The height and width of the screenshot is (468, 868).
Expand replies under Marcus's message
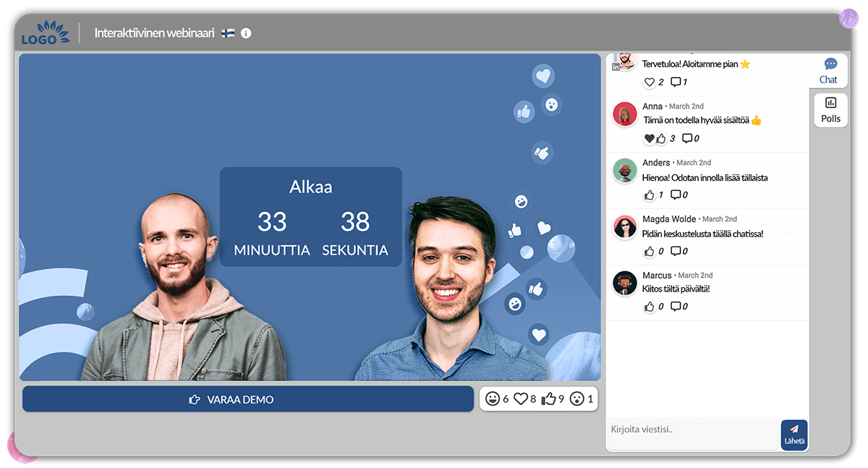point(676,307)
